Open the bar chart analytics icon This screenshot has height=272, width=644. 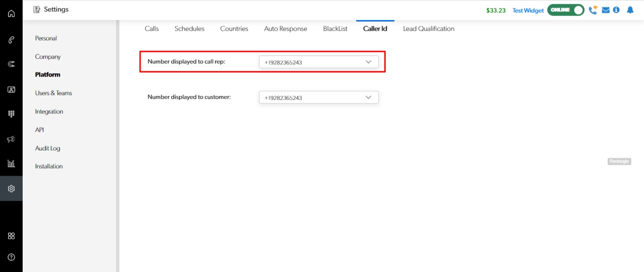pos(11,164)
